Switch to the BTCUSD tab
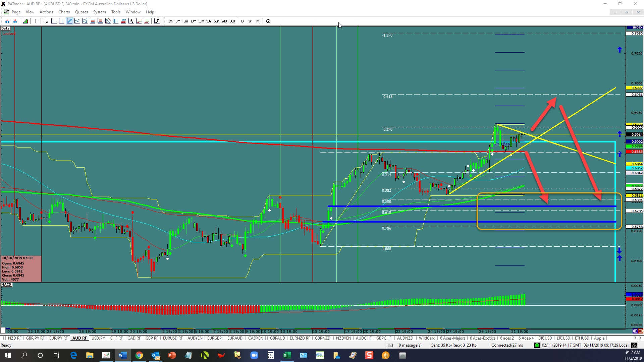The image size is (644, 362). pyautogui.click(x=545, y=338)
